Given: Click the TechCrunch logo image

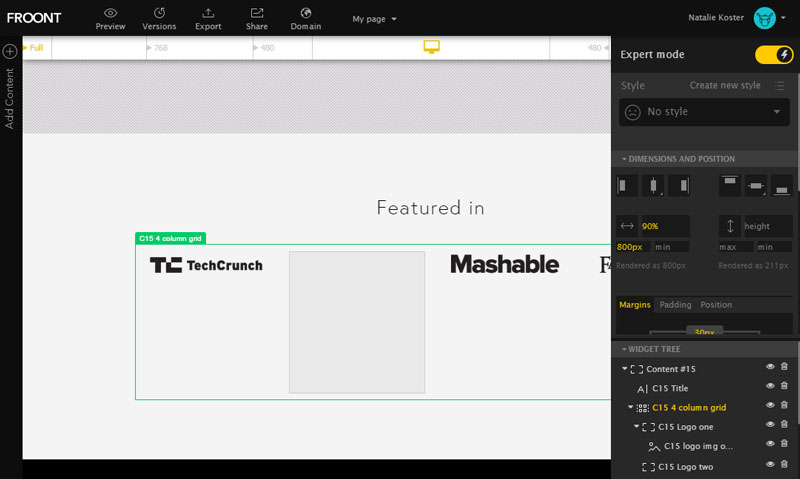Looking at the screenshot, I should tap(206, 265).
